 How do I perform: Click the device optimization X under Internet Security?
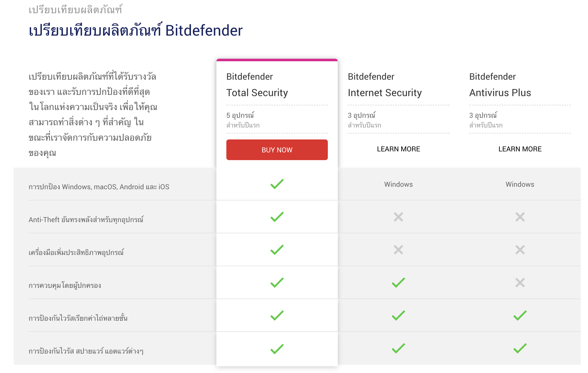point(398,249)
